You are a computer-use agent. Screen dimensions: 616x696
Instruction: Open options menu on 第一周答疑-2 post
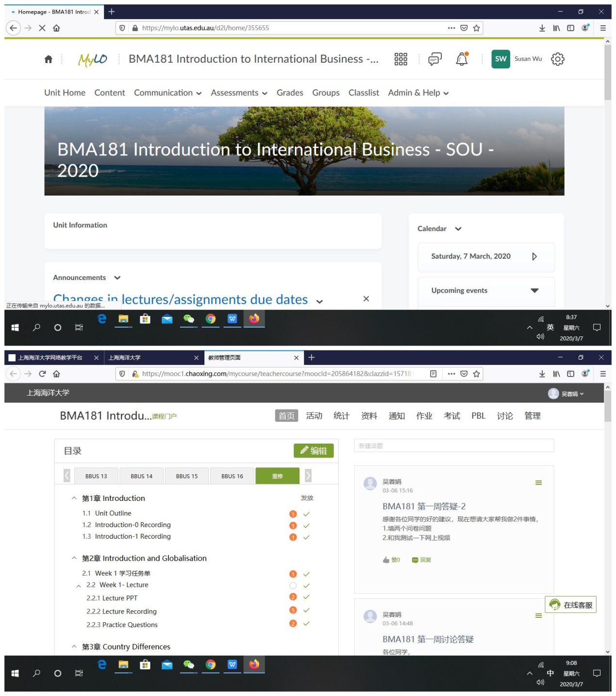538,482
